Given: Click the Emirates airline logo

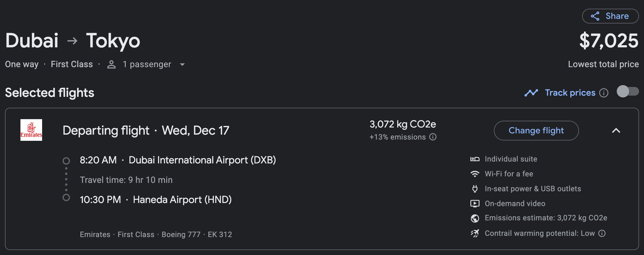Looking at the screenshot, I should (x=31, y=130).
